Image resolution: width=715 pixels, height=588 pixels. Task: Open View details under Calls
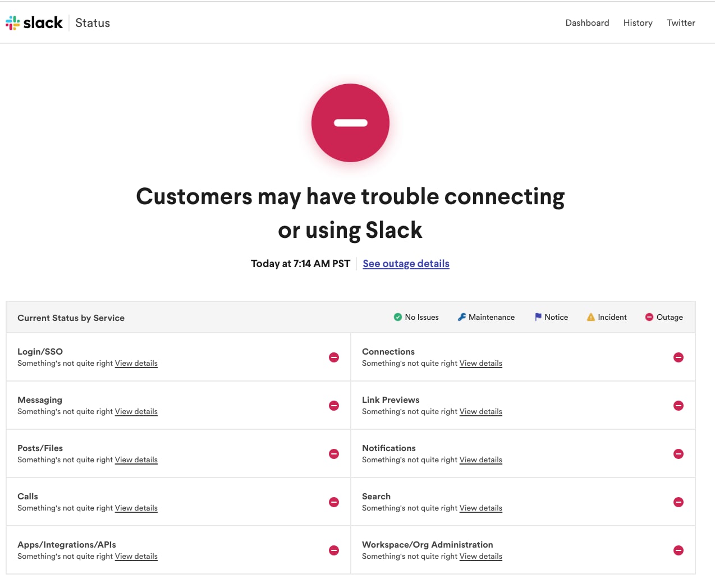[136, 508]
